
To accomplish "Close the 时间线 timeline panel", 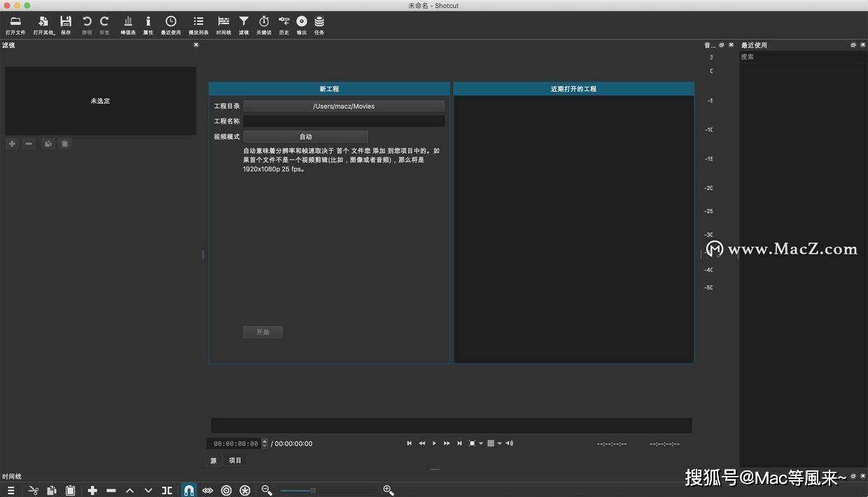I will coord(862,476).
